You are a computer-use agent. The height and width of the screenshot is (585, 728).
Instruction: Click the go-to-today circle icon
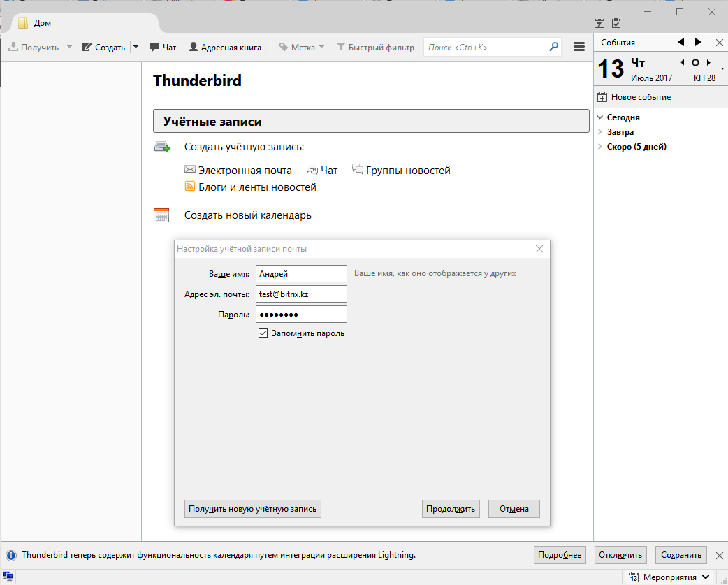[x=695, y=62]
